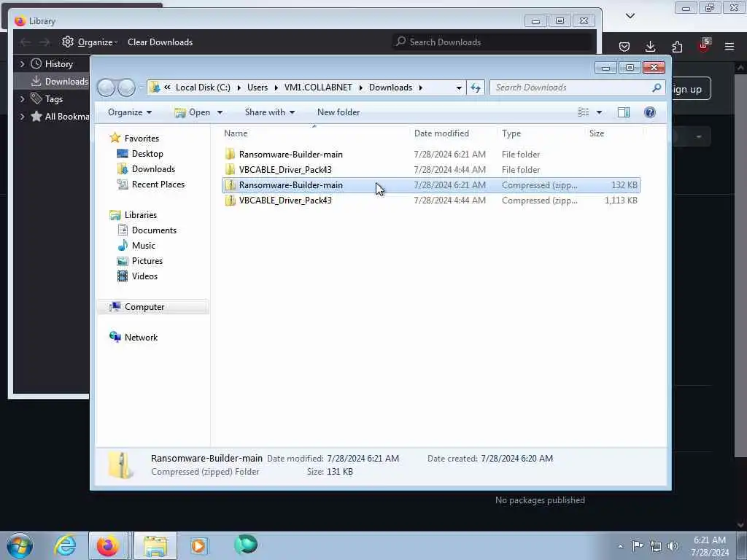Click the refresh button beside address bar
747x560 pixels.
click(476, 87)
